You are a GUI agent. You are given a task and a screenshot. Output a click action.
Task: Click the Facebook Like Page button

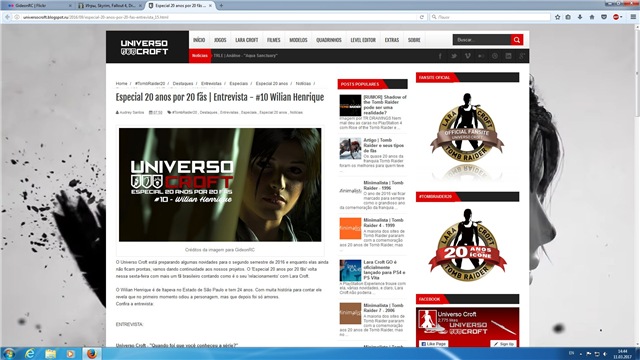[x=433, y=344]
